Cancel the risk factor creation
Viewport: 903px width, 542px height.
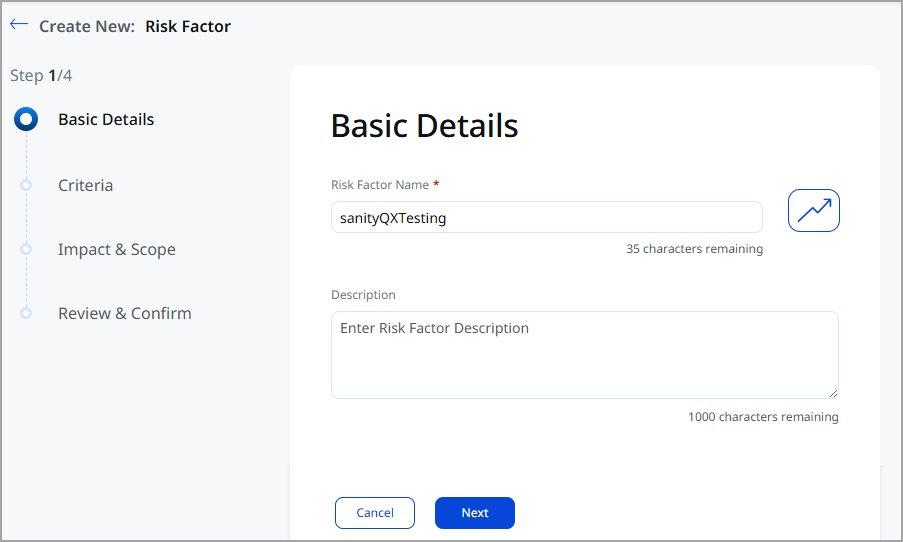click(x=374, y=513)
